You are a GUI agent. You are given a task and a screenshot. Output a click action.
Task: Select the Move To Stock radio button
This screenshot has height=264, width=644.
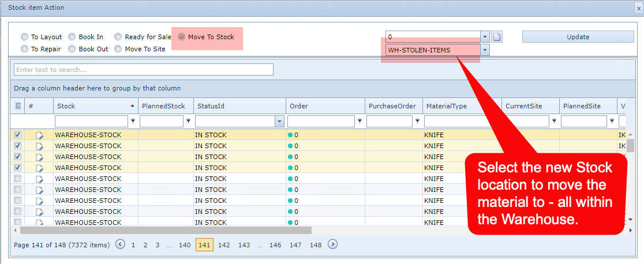[182, 37]
